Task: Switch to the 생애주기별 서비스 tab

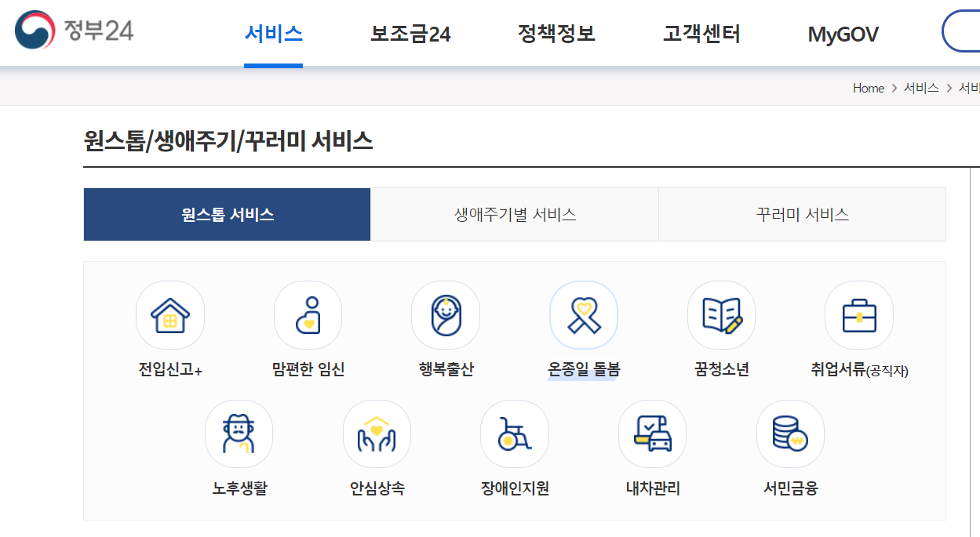Action: coord(514,214)
